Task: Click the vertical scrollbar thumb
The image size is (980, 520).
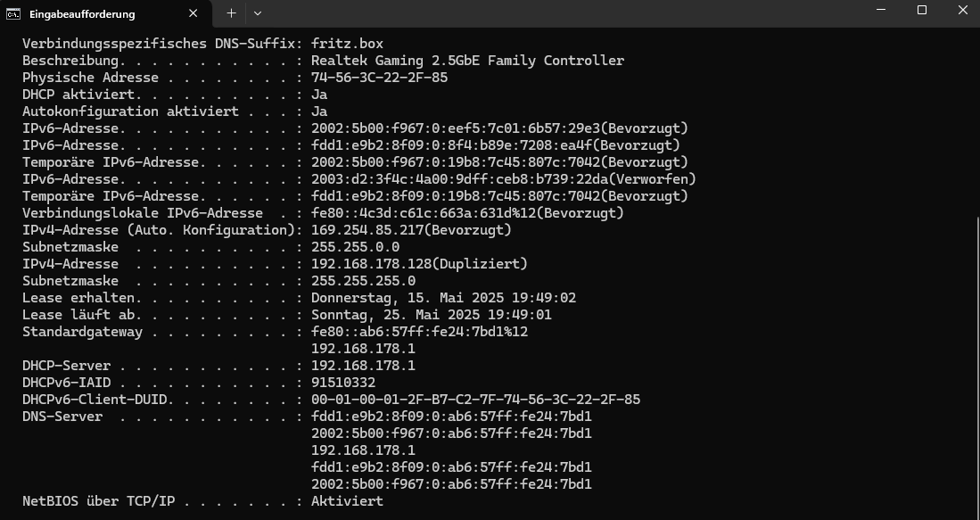Action: [976, 367]
